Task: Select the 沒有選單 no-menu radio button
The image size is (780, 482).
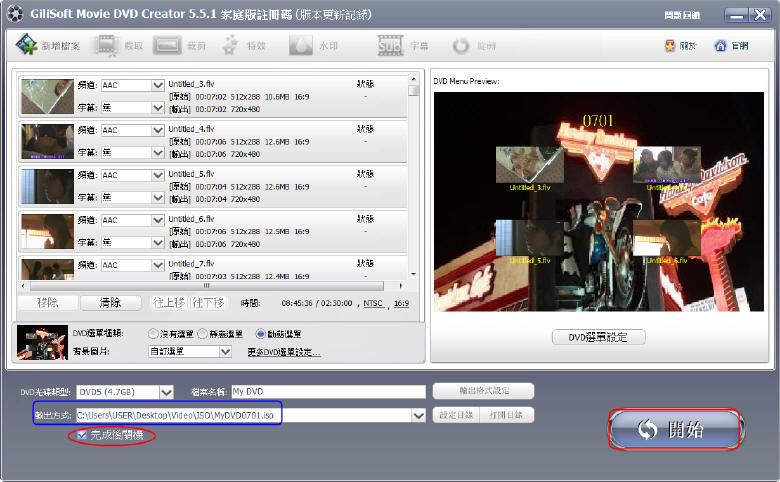Action: pyautogui.click(x=153, y=334)
